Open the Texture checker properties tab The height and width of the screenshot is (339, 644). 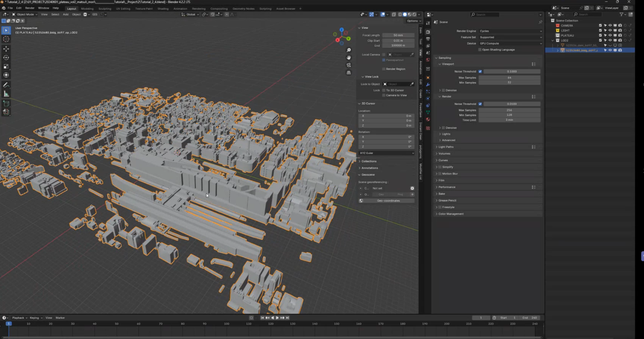click(428, 128)
